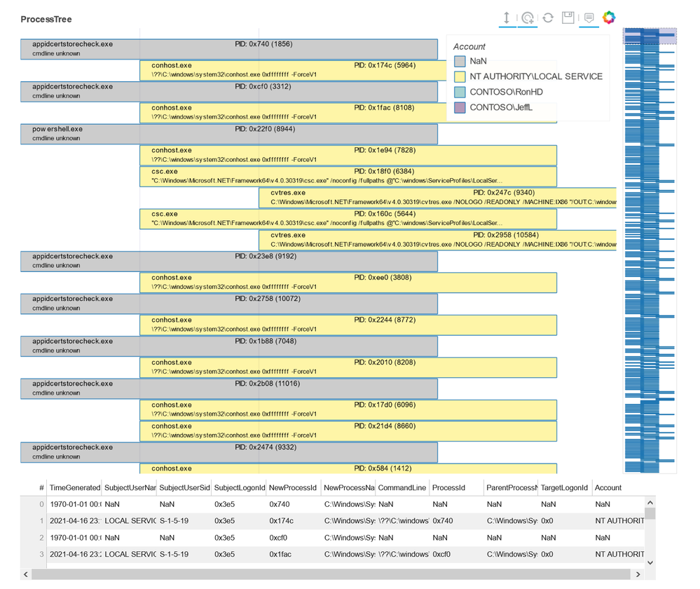Sort by the SubjectUserSid column header
This screenshot has width=700, height=589.
coord(184,487)
